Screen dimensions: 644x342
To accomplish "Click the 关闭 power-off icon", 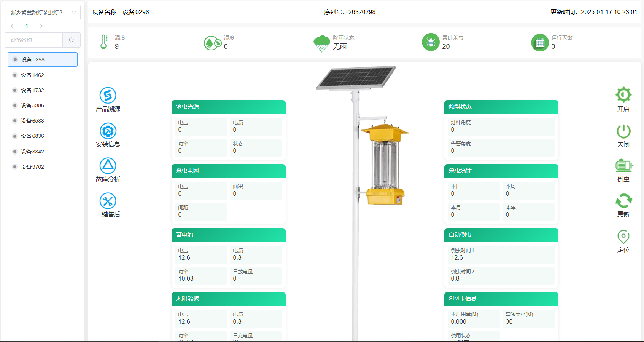I will point(623,131).
